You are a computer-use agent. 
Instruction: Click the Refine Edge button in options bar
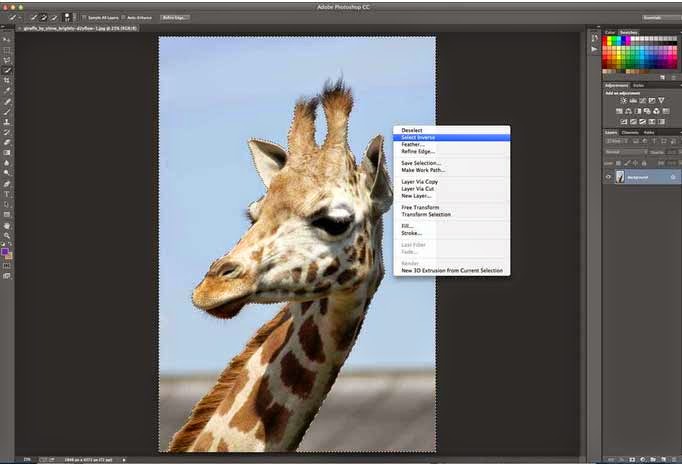pos(174,18)
